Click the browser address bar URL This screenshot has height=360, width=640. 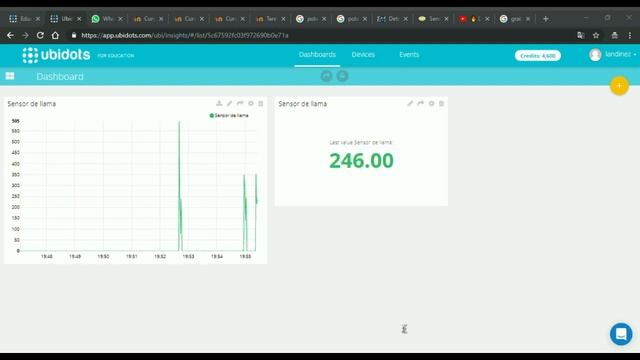pyautogui.click(x=184, y=36)
